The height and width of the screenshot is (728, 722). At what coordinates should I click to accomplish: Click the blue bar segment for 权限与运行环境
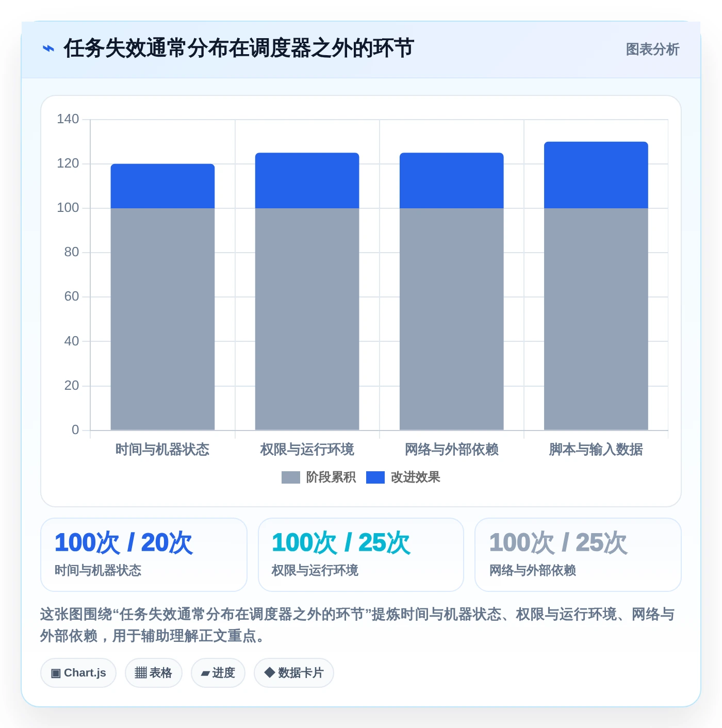[307, 180]
